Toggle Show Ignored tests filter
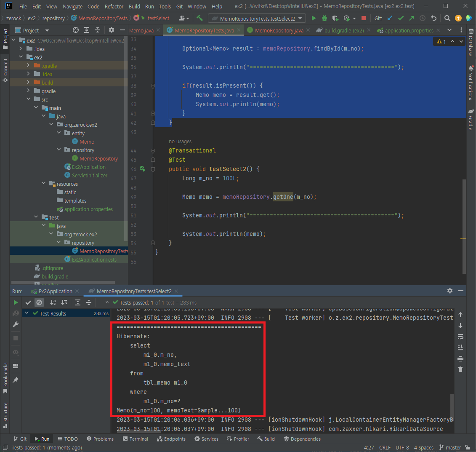 click(39, 302)
